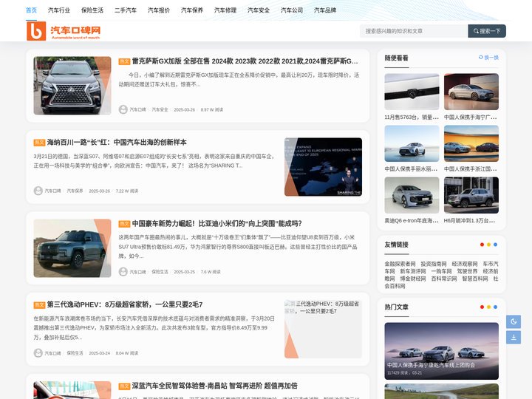Open 中国豪车新势力崛起 article title
The image size is (532, 399).
pyautogui.click(x=216, y=224)
